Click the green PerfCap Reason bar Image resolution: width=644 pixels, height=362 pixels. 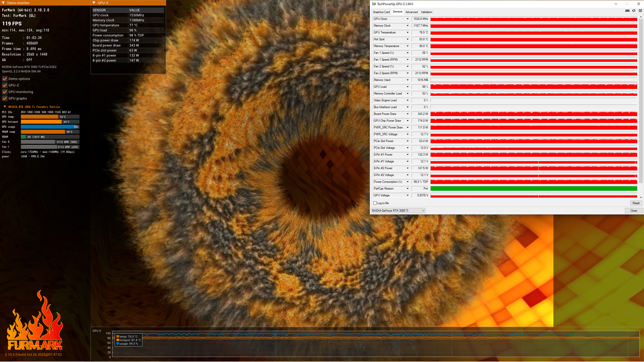coord(534,188)
